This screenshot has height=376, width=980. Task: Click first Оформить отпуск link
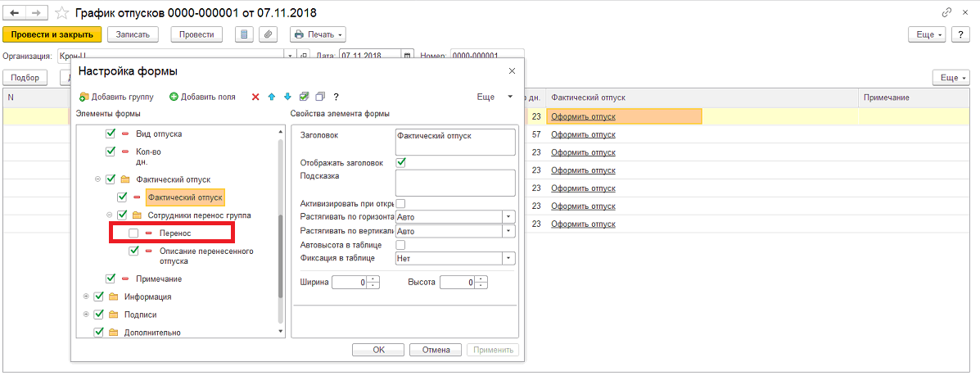[x=583, y=116]
